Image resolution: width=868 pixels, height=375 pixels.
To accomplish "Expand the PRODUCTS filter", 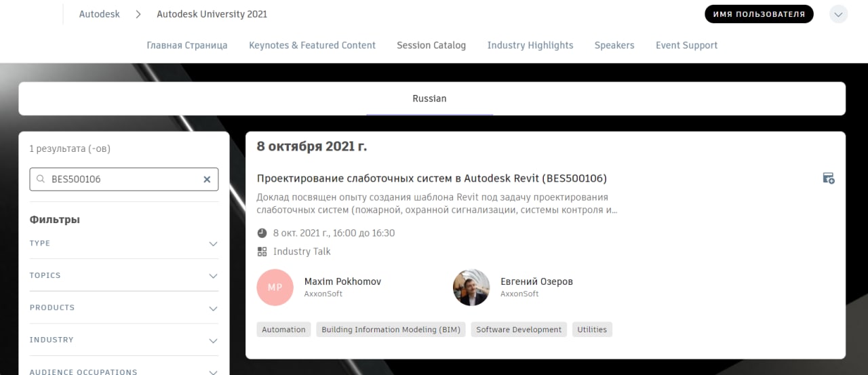I will (x=124, y=308).
